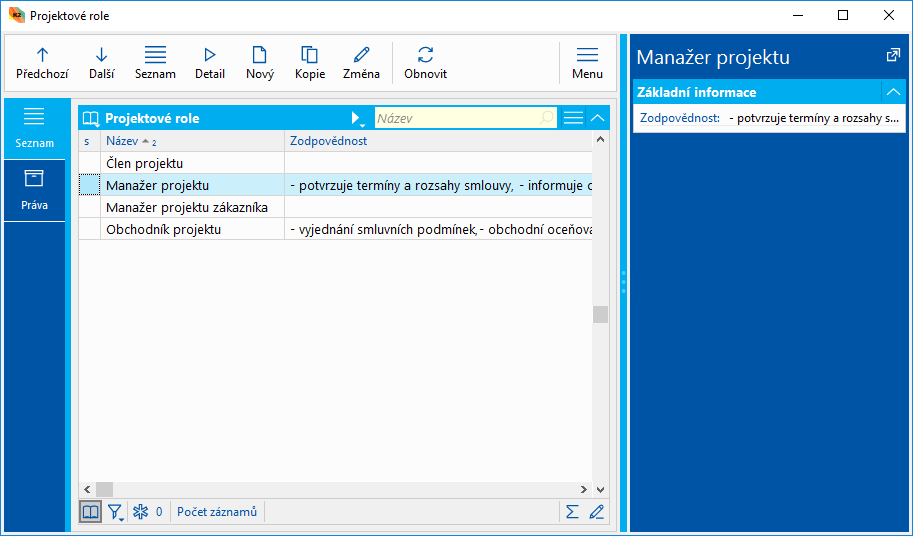This screenshot has width=913, height=536.
Task: Click the horizontal scrollbar right arrow
Action: coord(584,489)
